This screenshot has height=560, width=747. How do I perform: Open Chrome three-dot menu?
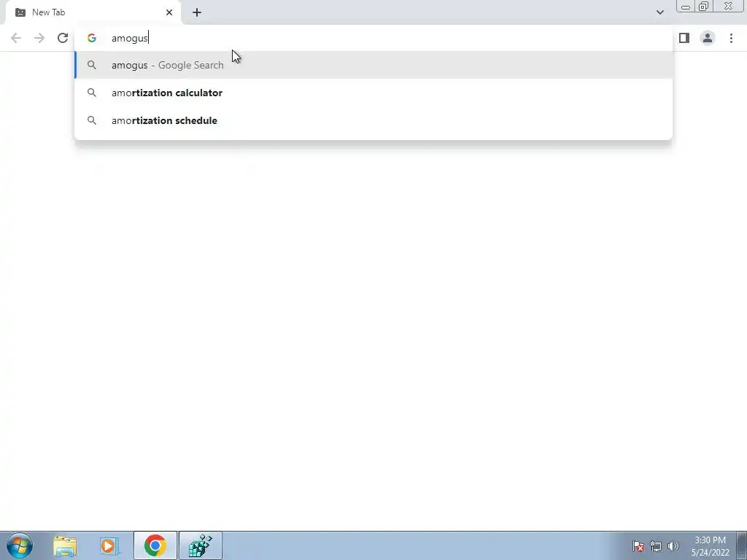(x=731, y=38)
